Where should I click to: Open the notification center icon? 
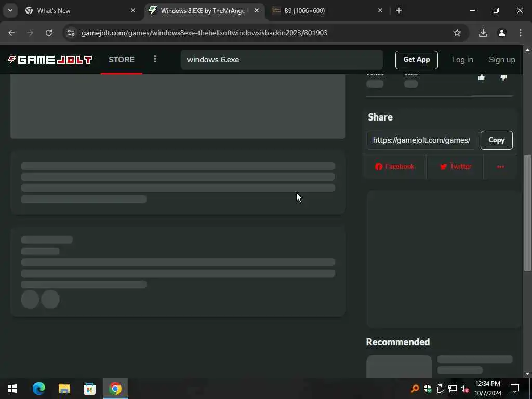[x=515, y=389]
